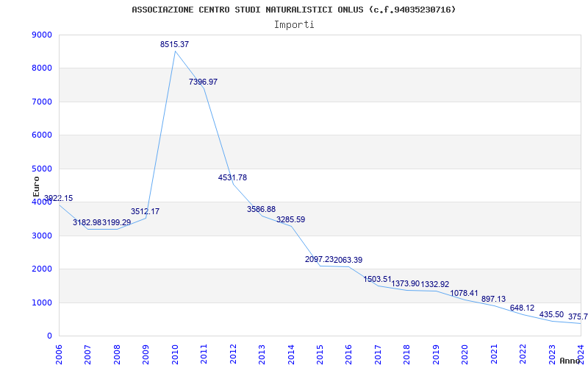Click the 2063.39 data label
The width and height of the screenshot is (588, 368).
click(348, 261)
